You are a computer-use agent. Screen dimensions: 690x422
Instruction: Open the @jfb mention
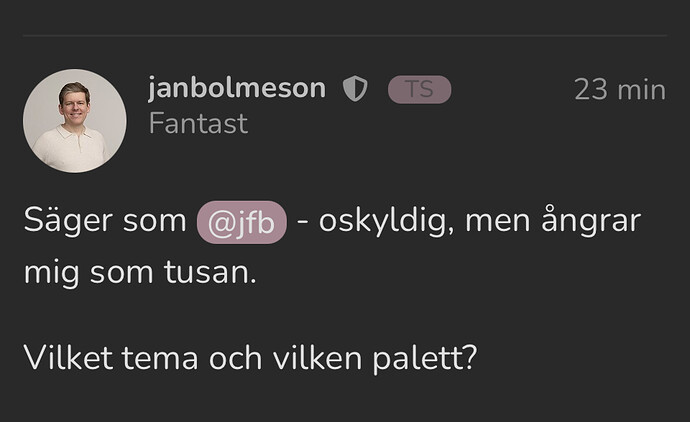(242, 221)
